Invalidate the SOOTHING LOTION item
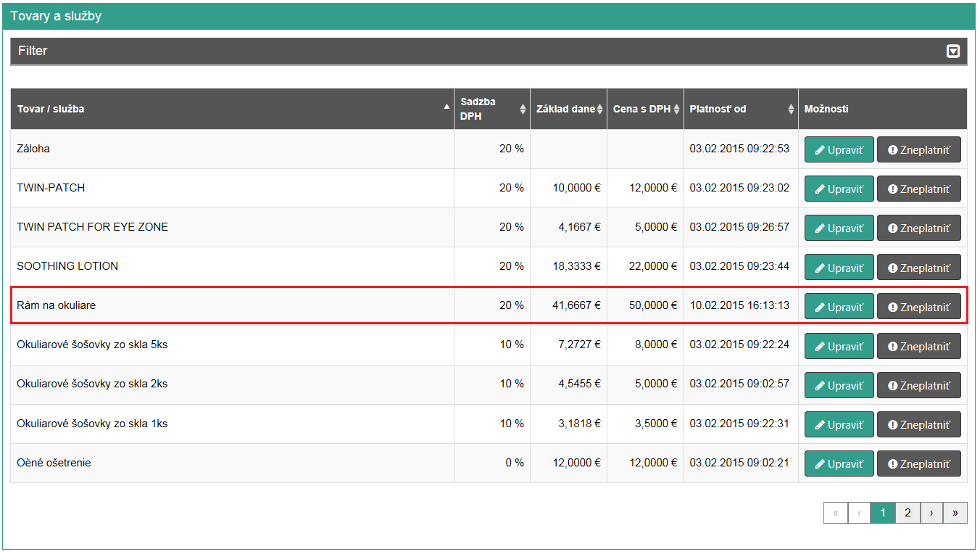Image resolution: width=980 pixels, height=552 pixels. coord(919,268)
